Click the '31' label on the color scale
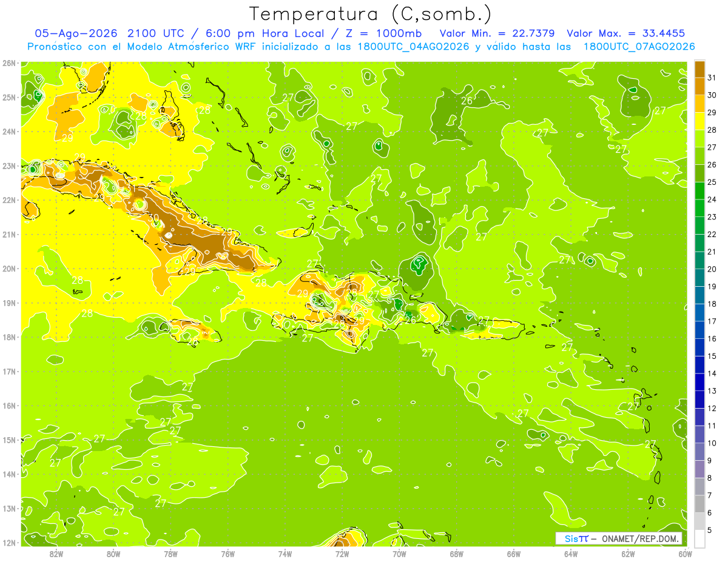Screen dimensions: 728x562 [712, 78]
